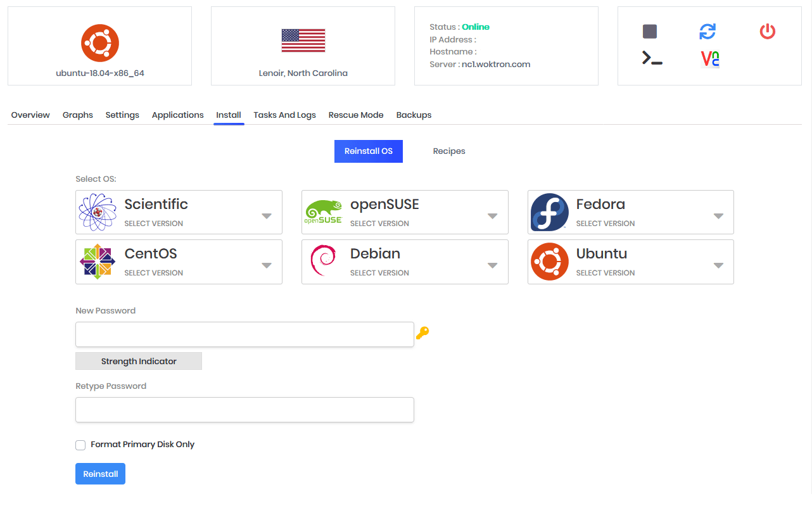
Task: Click the nc1.woktron.com server name
Action: coord(496,65)
